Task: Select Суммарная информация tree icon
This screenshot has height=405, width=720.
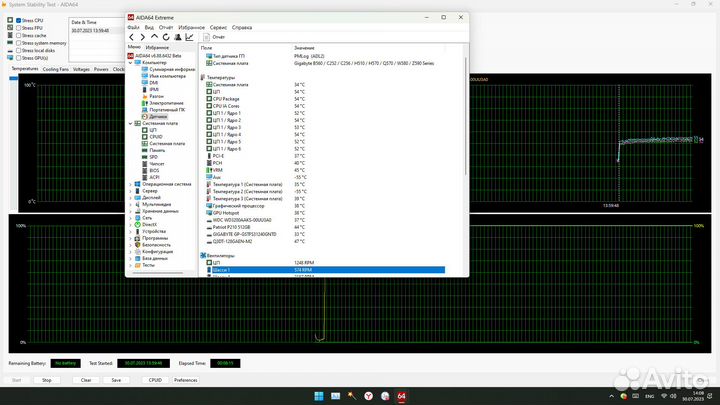Action: tap(145, 69)
